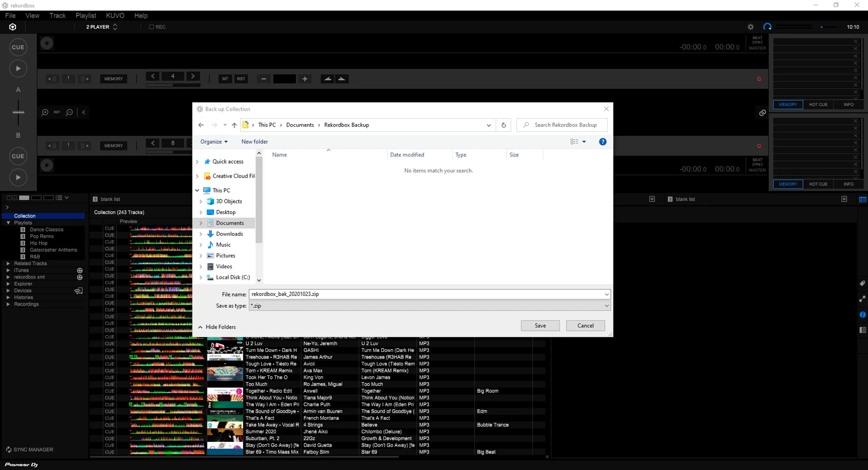Click the waveform zoom-in magnifier icon
The image size is (868, 470).
point(45,112)
